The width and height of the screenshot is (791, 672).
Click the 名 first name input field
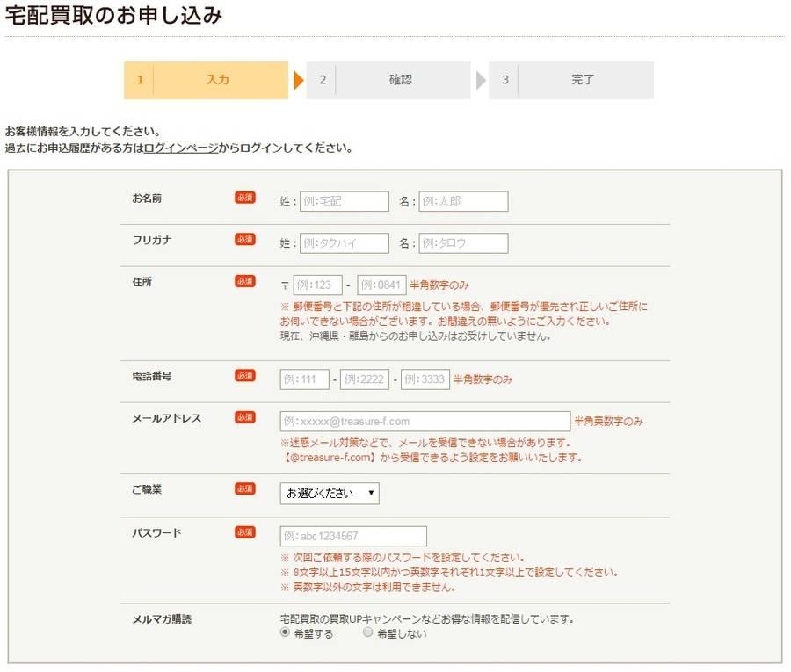463,201
